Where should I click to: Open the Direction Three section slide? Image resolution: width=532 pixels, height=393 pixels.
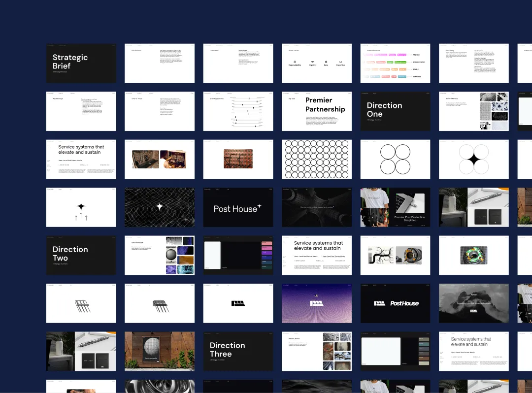click(x=238, y=351)
